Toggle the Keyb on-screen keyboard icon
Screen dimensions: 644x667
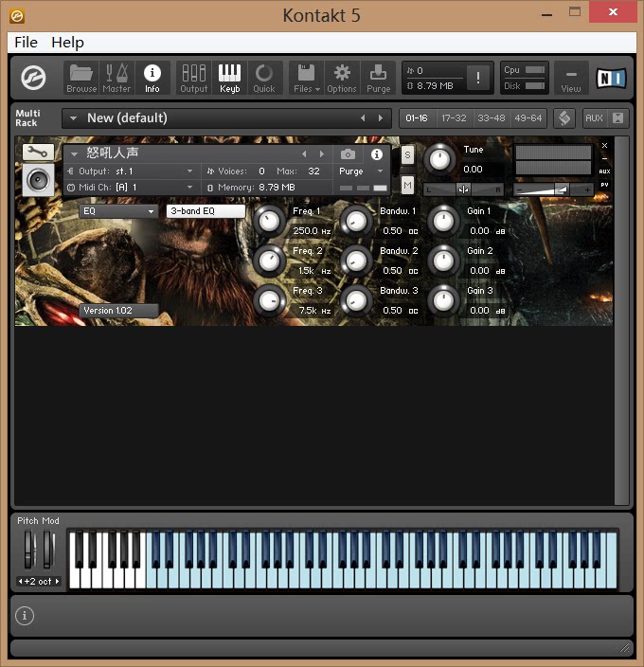click(229, 78)
